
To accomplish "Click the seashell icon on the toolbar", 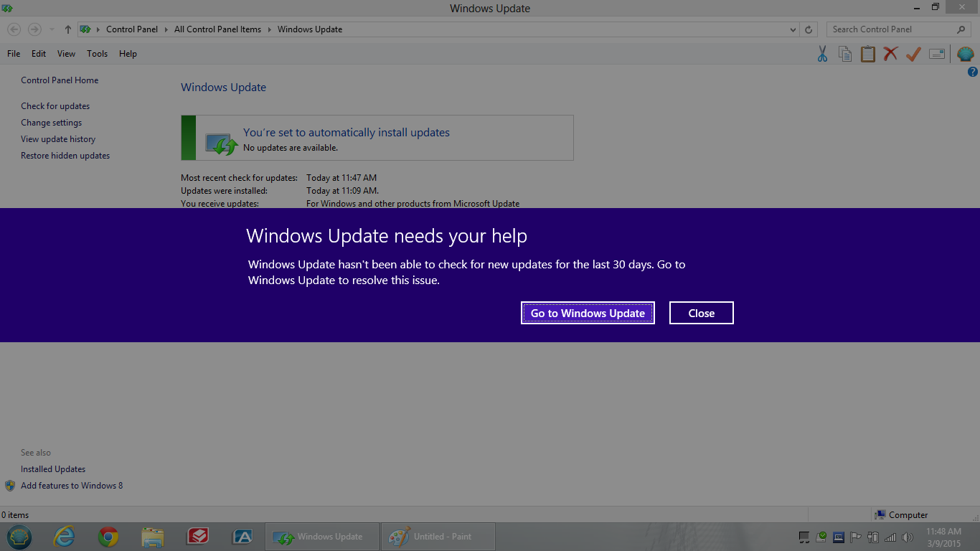I will click(x=965, y=53).
